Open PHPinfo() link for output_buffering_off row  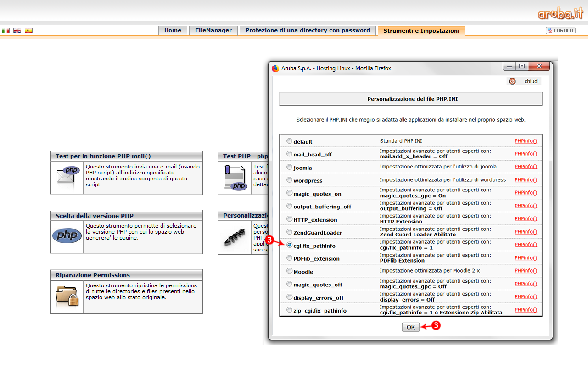[x=526, y=206]
